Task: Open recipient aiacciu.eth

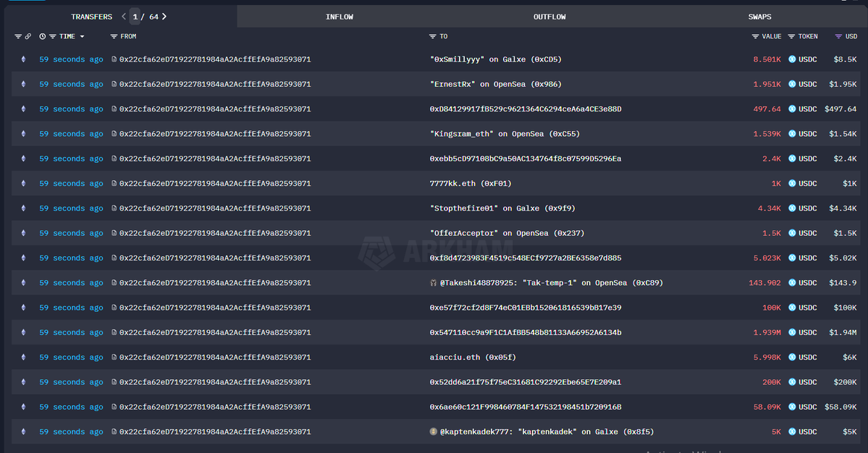Action: (x=473, y=357)
